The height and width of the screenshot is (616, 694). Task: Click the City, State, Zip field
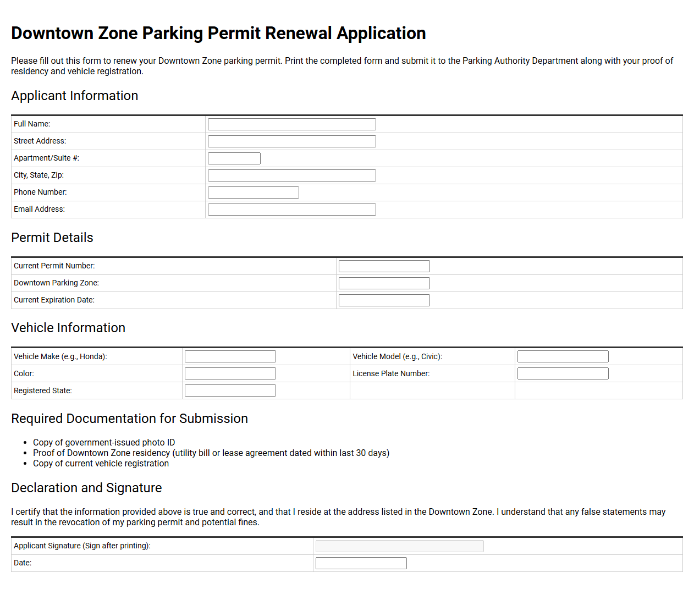[x=292, y=175]
